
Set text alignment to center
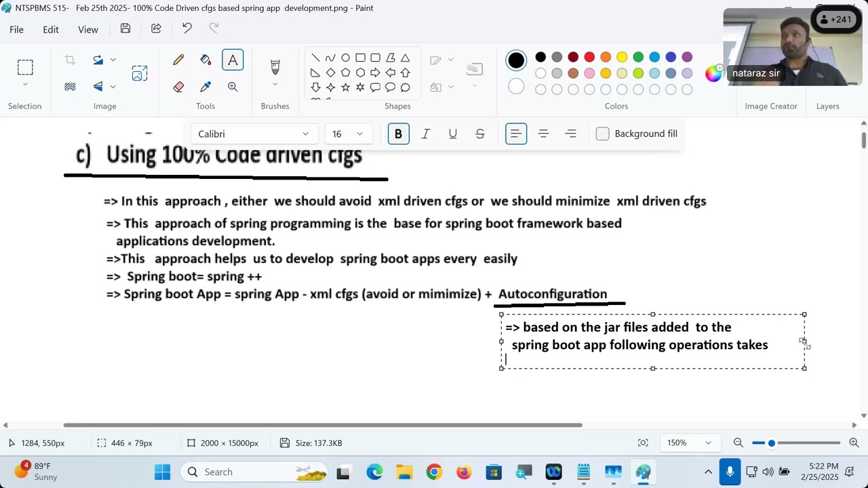543,134
